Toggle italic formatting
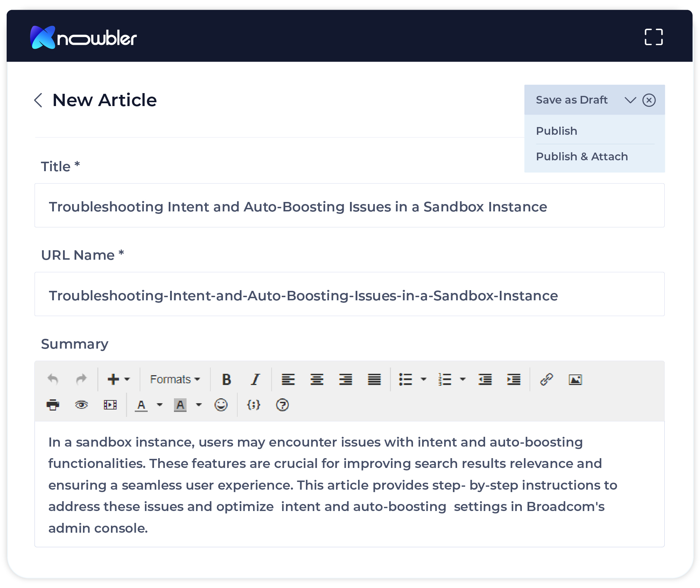The width and height of the screenshot is (700, 588). pos(255,379)
